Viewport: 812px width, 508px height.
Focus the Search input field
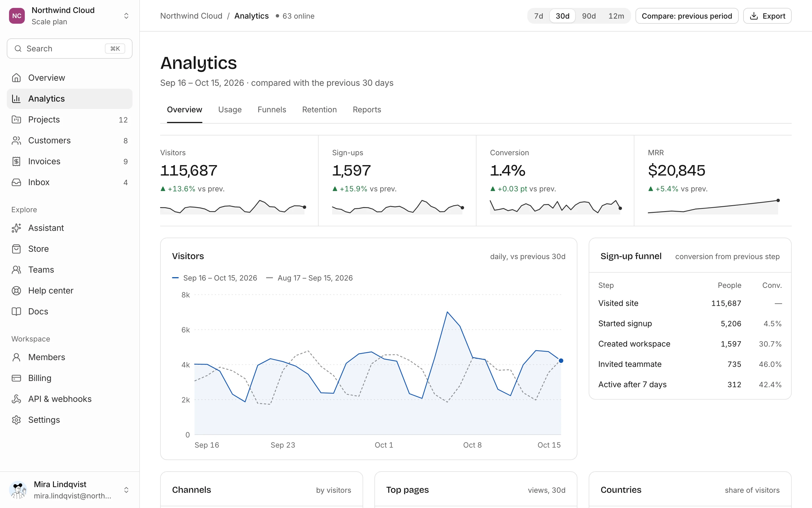point(69,48)
